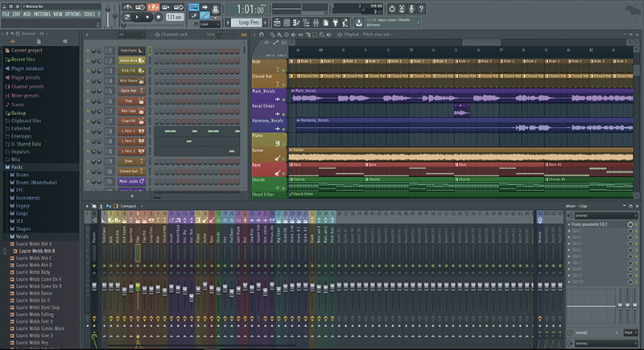Open the EDIT menu
Screen dimensions: 644x350
(x=16, y=14)
